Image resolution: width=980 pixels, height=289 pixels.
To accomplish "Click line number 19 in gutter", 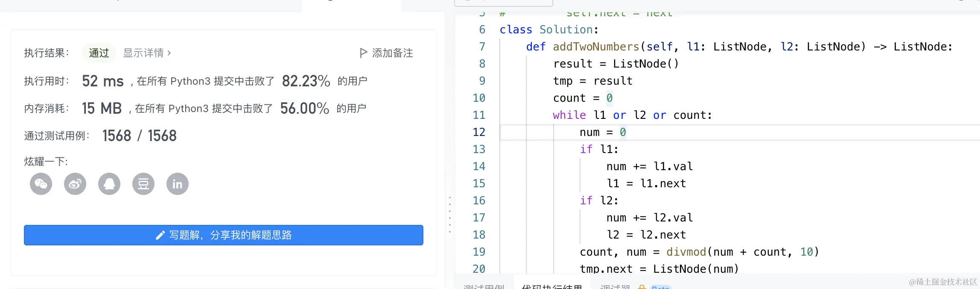I will pos(479,252).
